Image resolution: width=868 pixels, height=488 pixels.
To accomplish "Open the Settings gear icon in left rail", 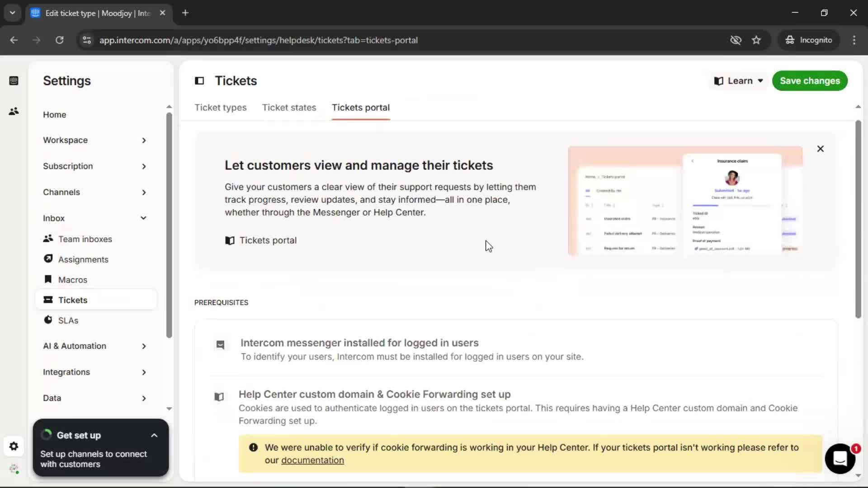I will 14,446.
